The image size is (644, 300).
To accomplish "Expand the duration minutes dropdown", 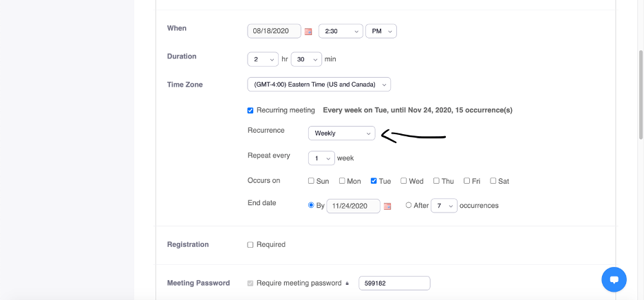I will [306, 60].
